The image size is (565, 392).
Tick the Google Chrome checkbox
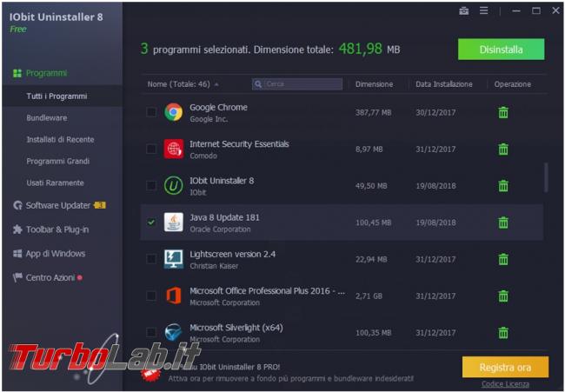(151, 112)
